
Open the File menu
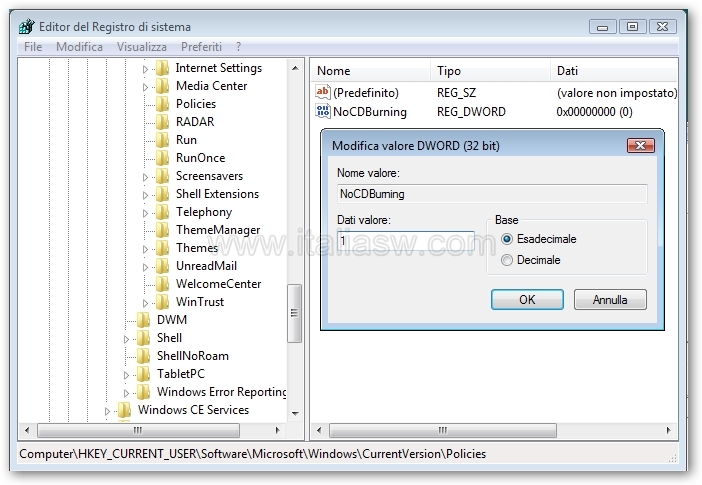tap(33, 47)
